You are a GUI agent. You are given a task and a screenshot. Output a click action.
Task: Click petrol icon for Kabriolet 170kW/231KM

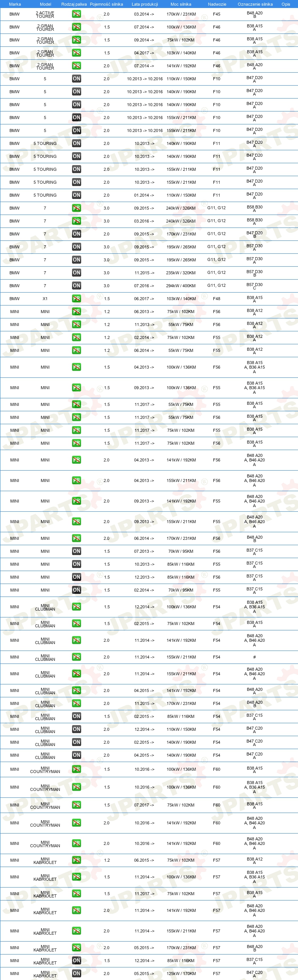(x=77, y=948)
